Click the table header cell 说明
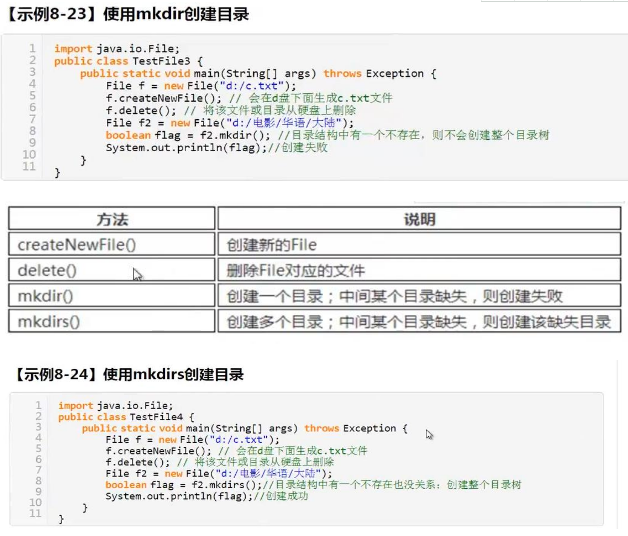This screenshot has height=536, width=628. pyautogui.click(x=419, y=219)
